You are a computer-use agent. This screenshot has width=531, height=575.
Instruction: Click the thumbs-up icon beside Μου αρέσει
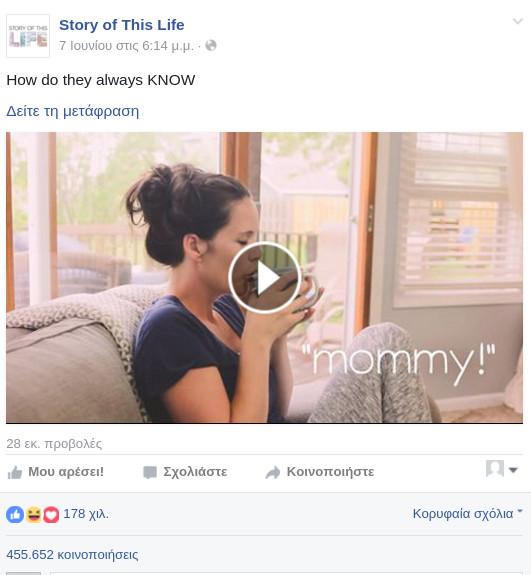coord(15,472)
